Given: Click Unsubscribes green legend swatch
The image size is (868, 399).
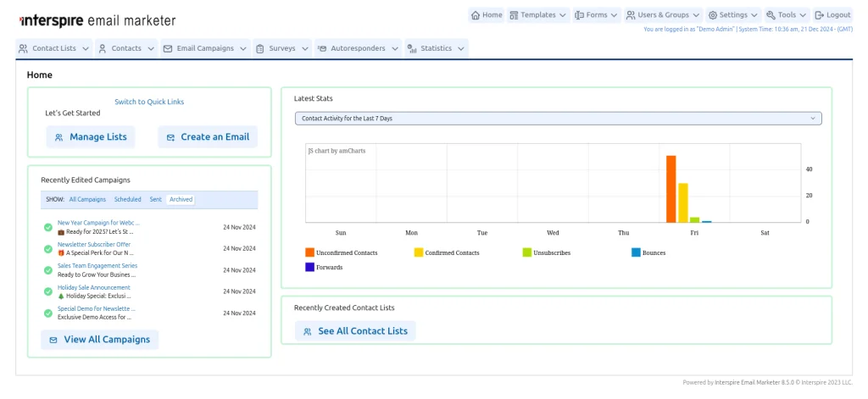Looking at the screenshot, I should point(527,252).
